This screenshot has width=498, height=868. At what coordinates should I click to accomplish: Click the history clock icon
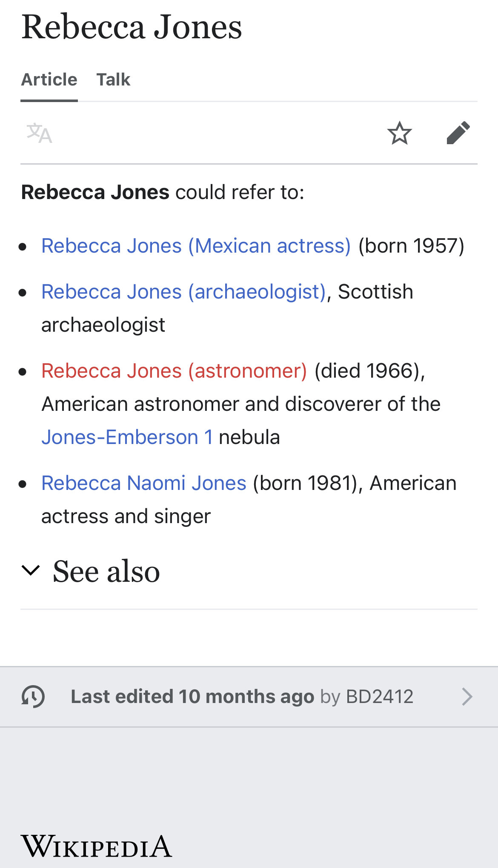coord(33,697)
